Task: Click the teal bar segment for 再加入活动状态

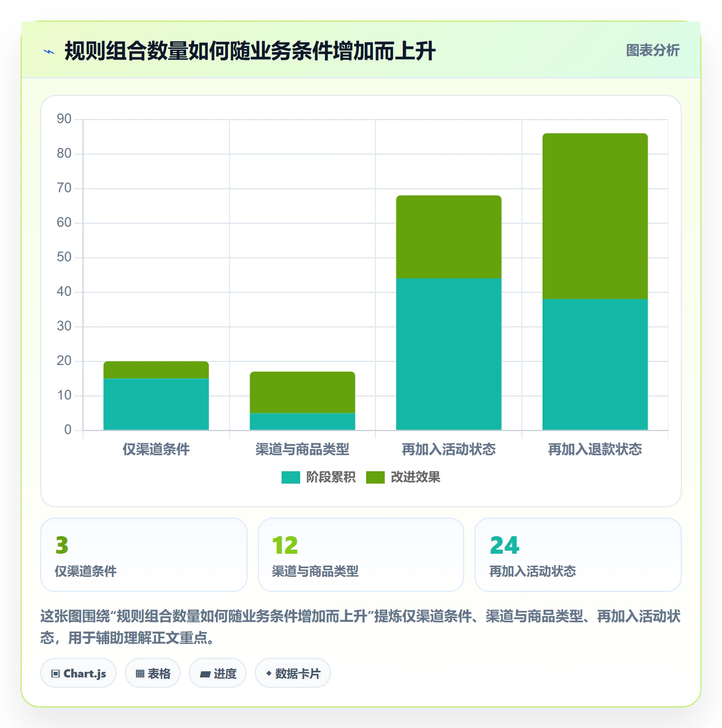Action: tap(449, 354)
